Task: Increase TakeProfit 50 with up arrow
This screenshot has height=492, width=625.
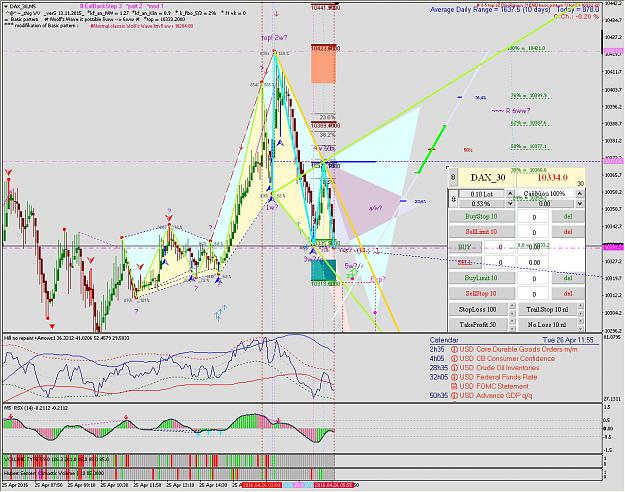Action: [x=511, y=321]
